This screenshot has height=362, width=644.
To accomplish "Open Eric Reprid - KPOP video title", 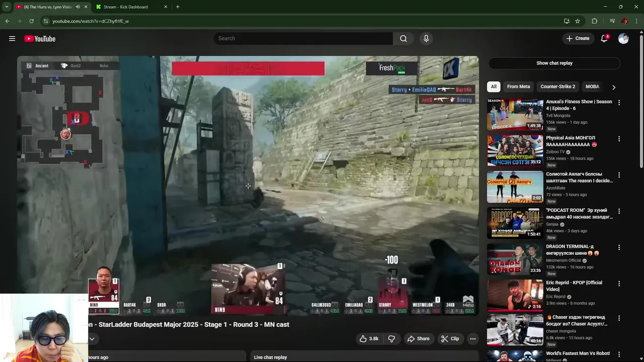I will (x=574, y=286).
